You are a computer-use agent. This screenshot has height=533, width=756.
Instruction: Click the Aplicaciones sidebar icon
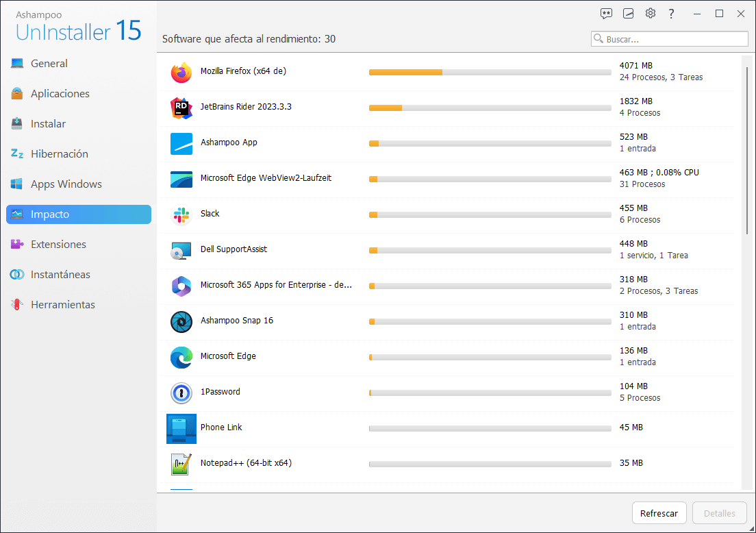coord(17,93)
